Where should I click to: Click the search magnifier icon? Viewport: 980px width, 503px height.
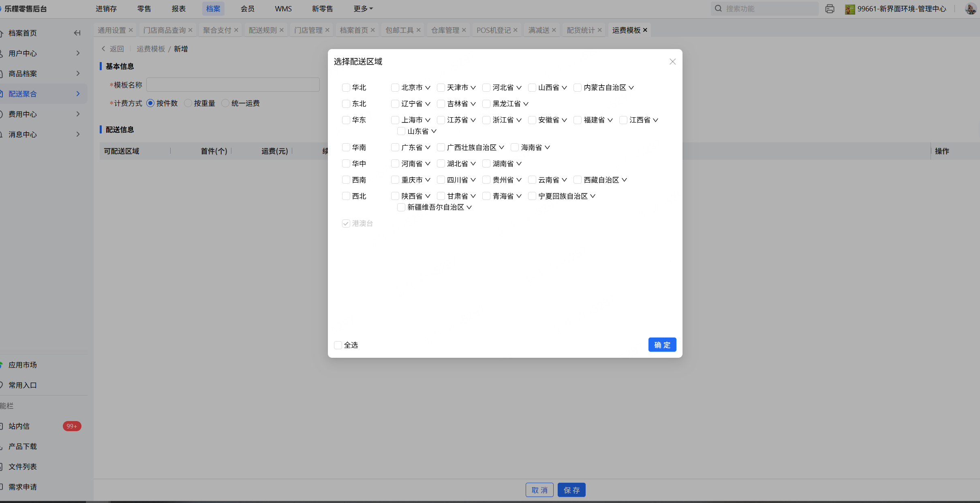[x=718, y=9]
